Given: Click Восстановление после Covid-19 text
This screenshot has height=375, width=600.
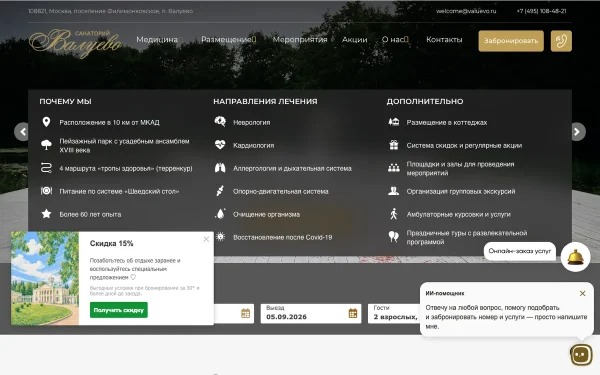Looking at the screenshot, I should point(282,237).
